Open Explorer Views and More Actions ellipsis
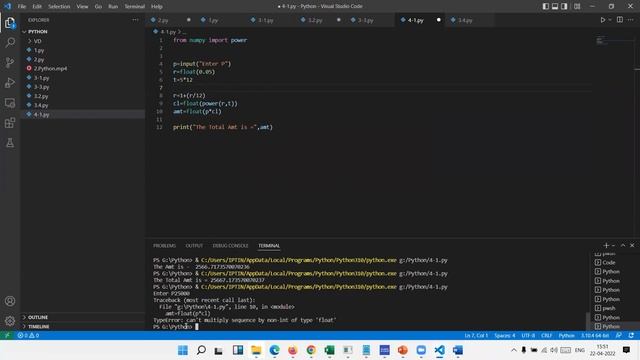The width and height of the screenshot is (640, 360). [135, 20]
